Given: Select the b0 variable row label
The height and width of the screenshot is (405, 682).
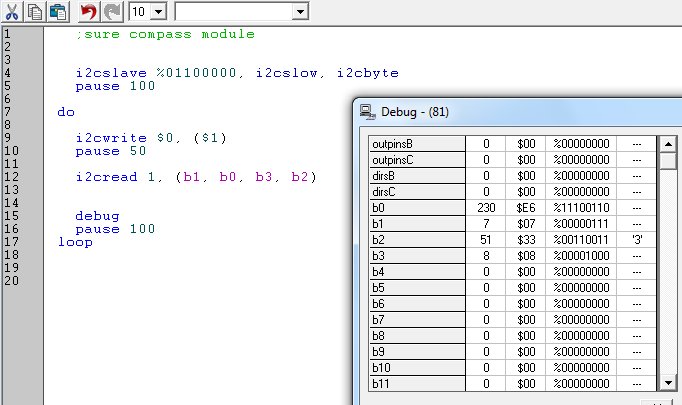Looking at the screenshot, I should pos(416,208).
